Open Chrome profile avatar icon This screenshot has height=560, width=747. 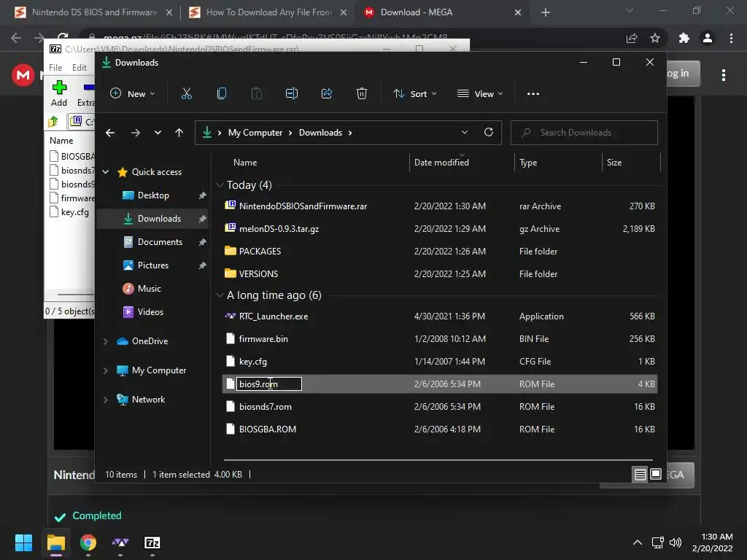coord(708,38)
